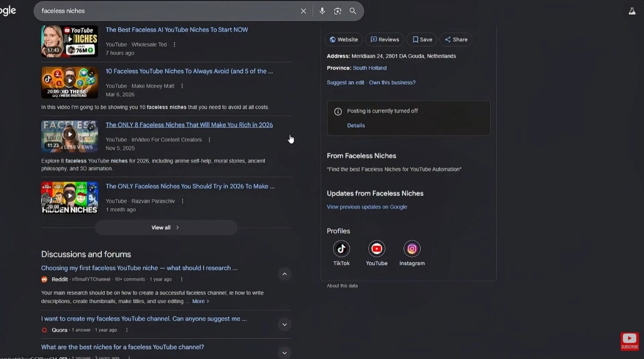Click 'Own this business?' link
The width and height of the screenshot is (644, 359).
392,83
